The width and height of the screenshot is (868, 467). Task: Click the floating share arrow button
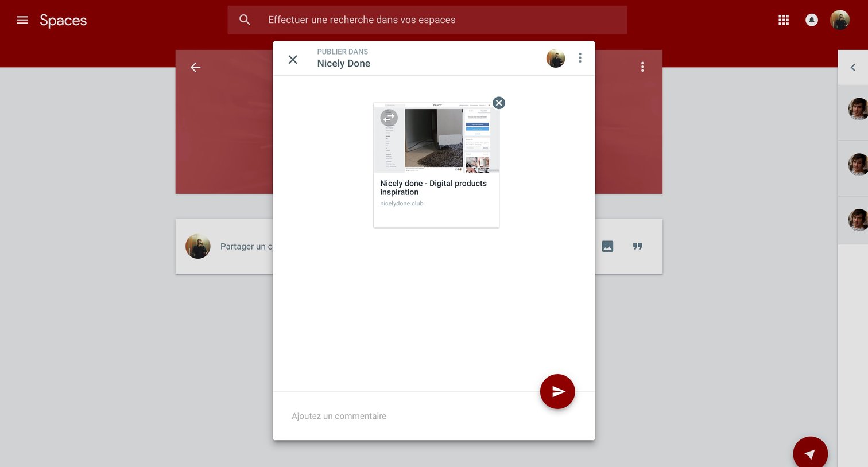(810, 454)
